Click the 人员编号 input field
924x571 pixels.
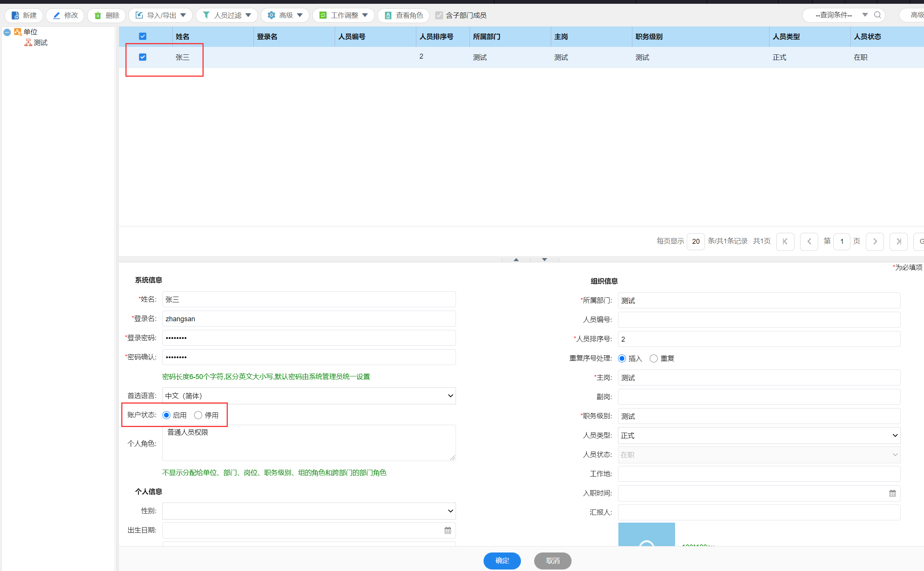pyautogui.click(x=759, y=320)
